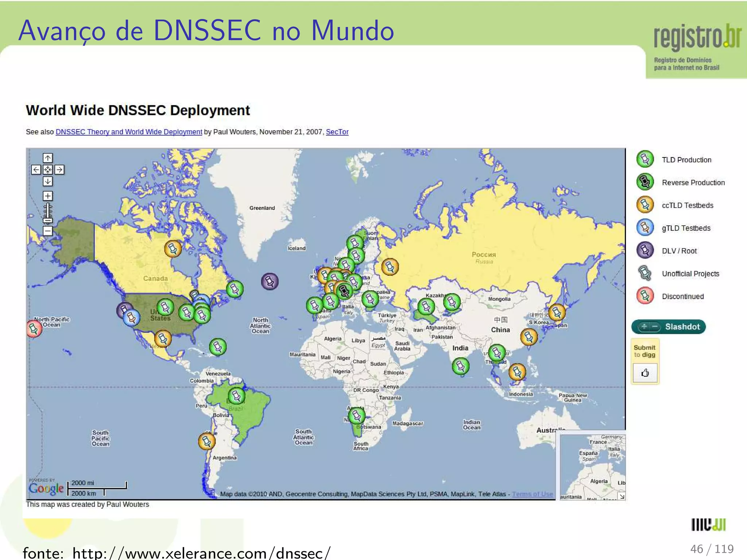747x560 pixels.
Task: Click the orange marker in western Russia
Action: point(390,267)
